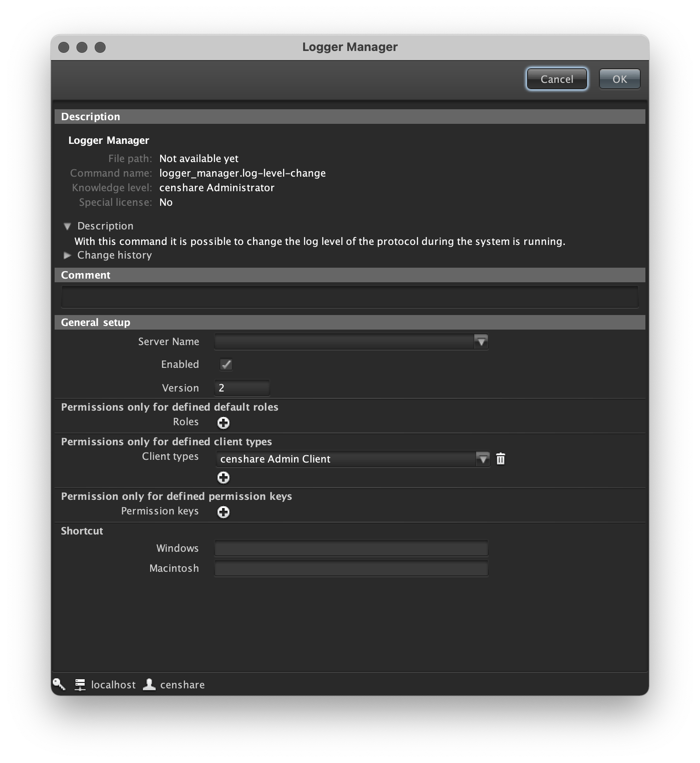Image resolution: width=700 pixels, height=763 pixels.
Task: Open the Server Name dropdown
Action: [481, 341]
